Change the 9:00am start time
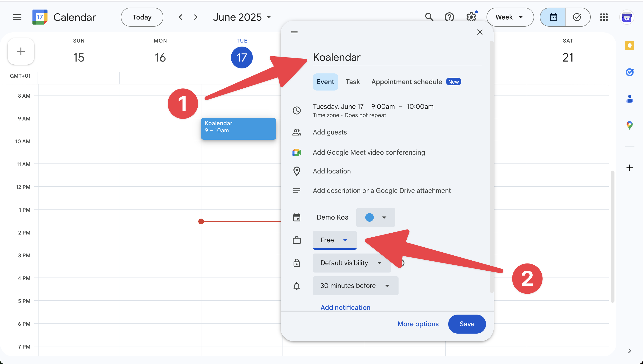 (x=383, y=106)
